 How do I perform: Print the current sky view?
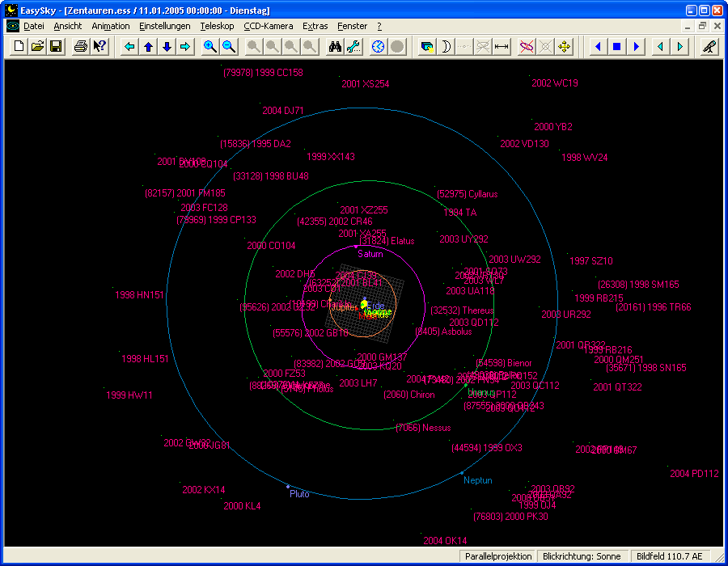(81, 47)
